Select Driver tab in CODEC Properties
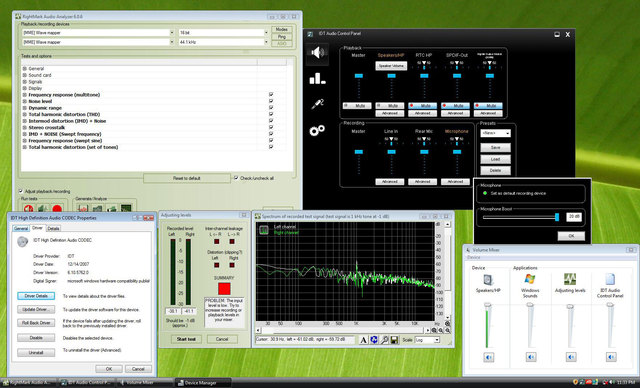640x388 pixels. click(37, 228)
